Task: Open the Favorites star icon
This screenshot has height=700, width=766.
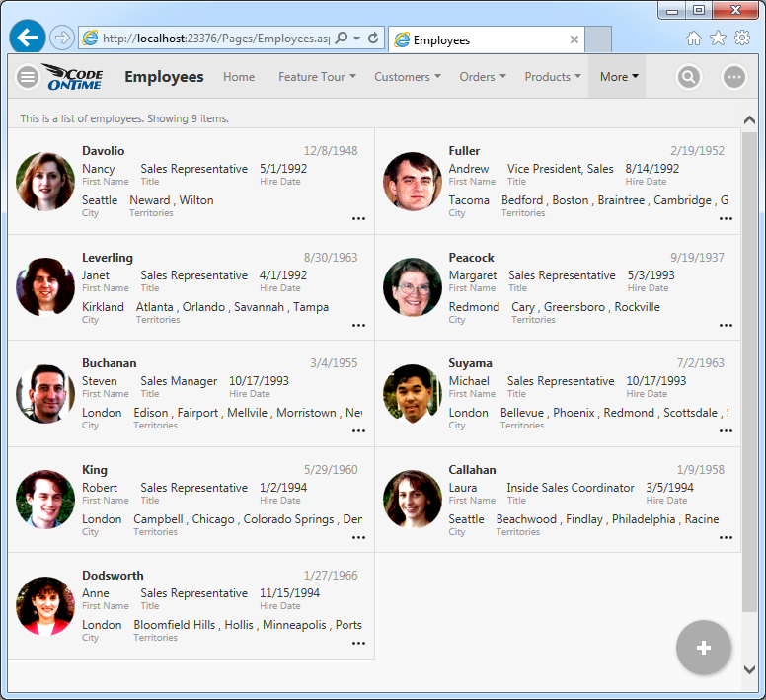Action: point(718,38)
